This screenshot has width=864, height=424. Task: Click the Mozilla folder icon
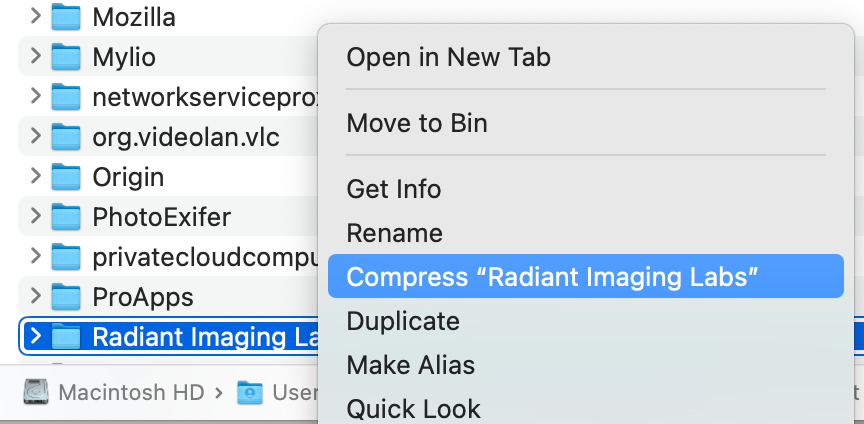pyautogui.click(x=66, y=17)
